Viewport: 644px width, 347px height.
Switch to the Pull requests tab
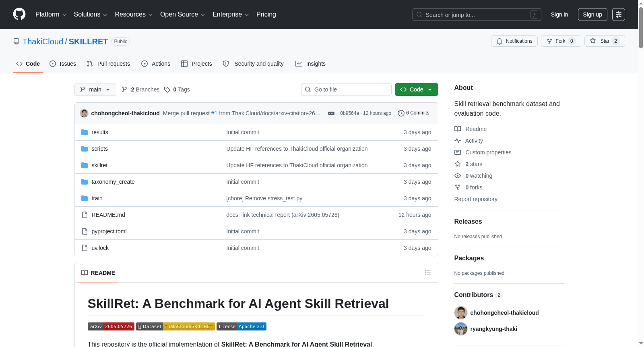[108, 64]
